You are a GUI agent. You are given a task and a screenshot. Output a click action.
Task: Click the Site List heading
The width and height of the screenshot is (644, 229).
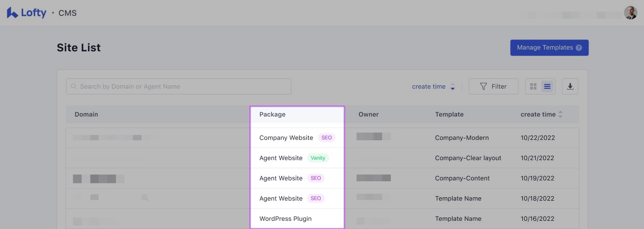point(79,48)
